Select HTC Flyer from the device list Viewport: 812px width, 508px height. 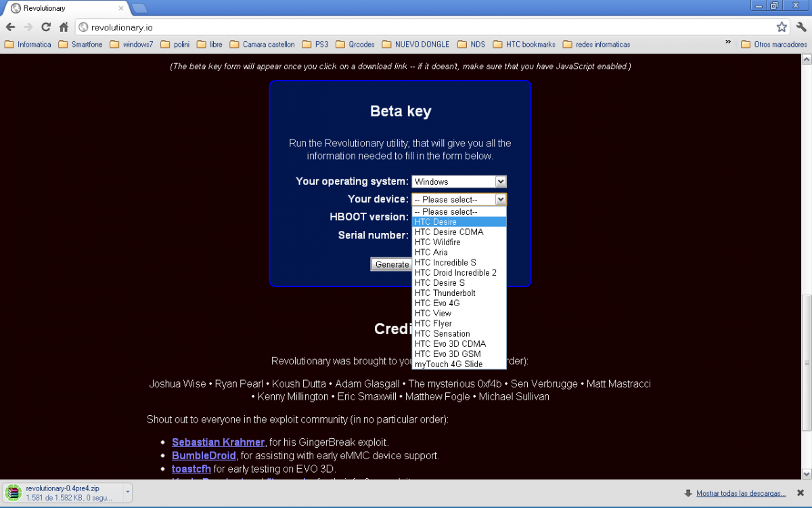(459, 323)
